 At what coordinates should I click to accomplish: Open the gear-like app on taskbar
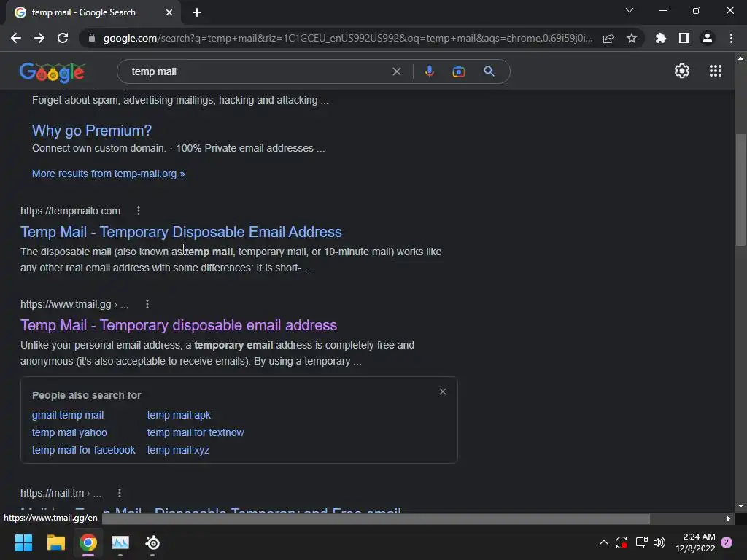pyautogui.click(x=152, y=542)
